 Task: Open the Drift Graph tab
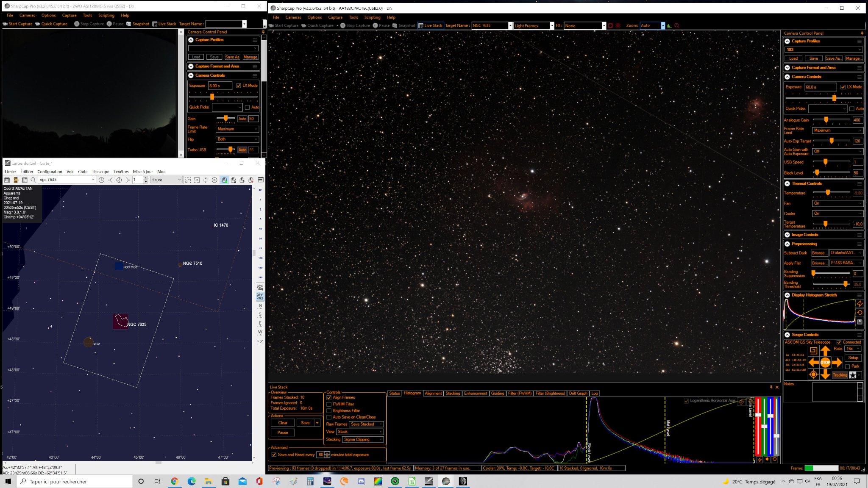(578, 394)
